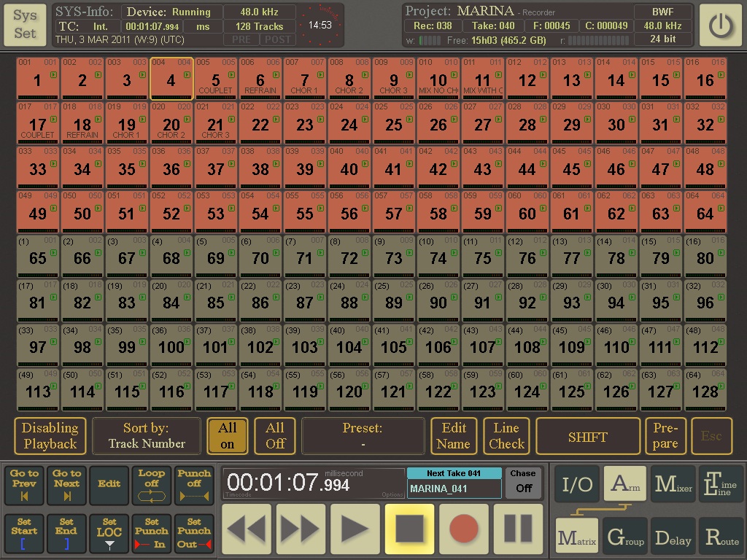Change the 128 Tracks count setting
Viewport: 747px width, 560px height.
point(260,27)
